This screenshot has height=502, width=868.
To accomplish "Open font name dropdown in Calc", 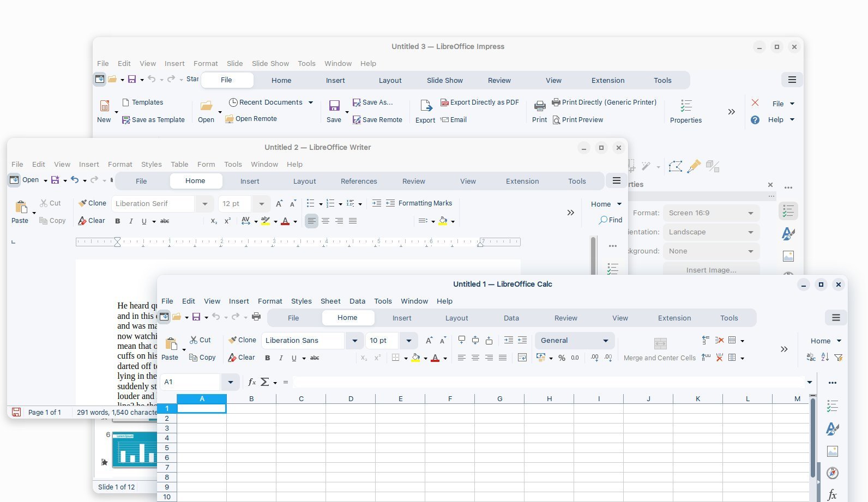I will (x=354, y=341).
